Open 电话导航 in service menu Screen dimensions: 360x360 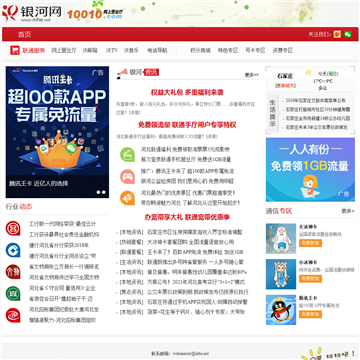click(157, 51)
